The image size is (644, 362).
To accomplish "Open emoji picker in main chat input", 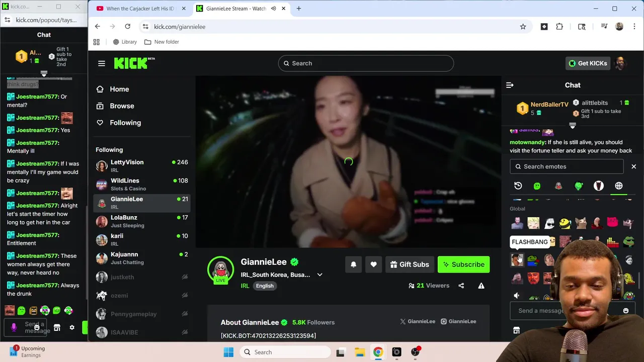I will pyautogui.click(x=626, y=311).
